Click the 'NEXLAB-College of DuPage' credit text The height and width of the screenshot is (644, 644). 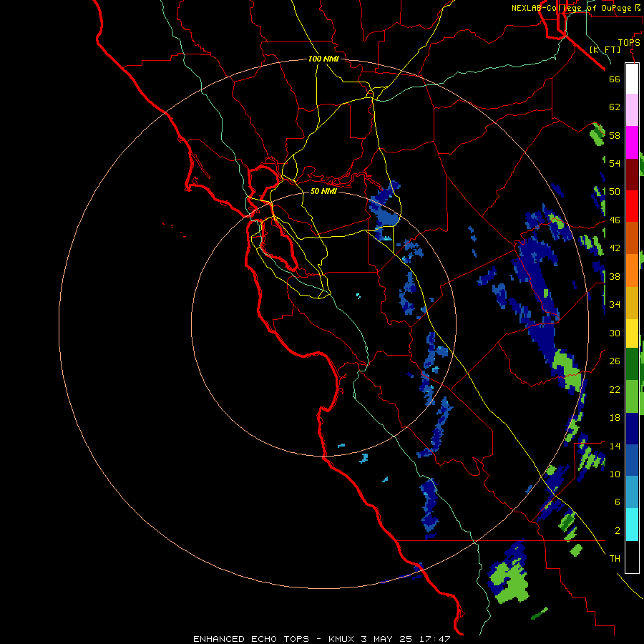click(571, 8)
